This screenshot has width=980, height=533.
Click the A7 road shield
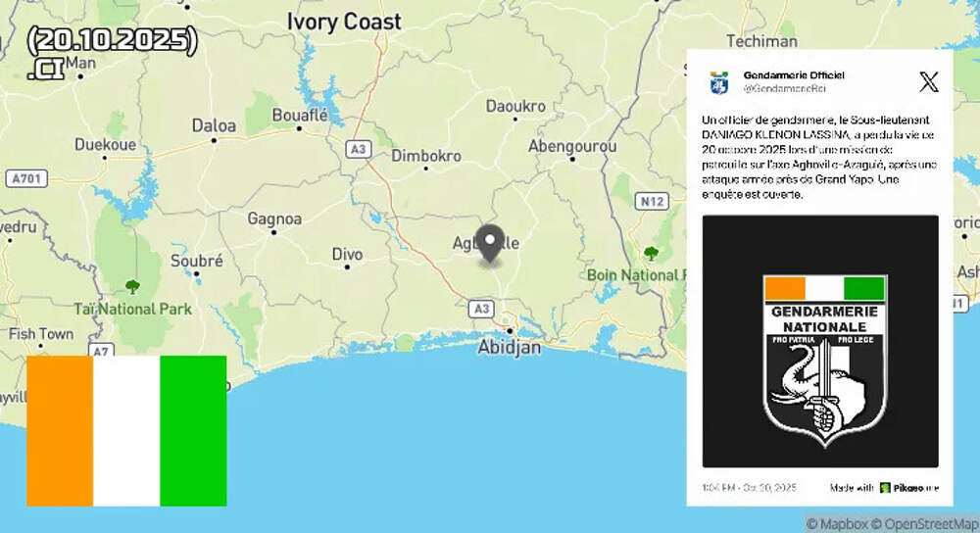point(99,350)
